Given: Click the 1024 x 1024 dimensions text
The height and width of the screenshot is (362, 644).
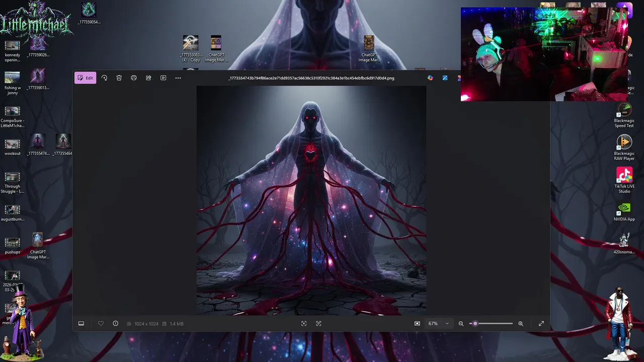Looking at the screenshot, I should click(x=146, y=324).
